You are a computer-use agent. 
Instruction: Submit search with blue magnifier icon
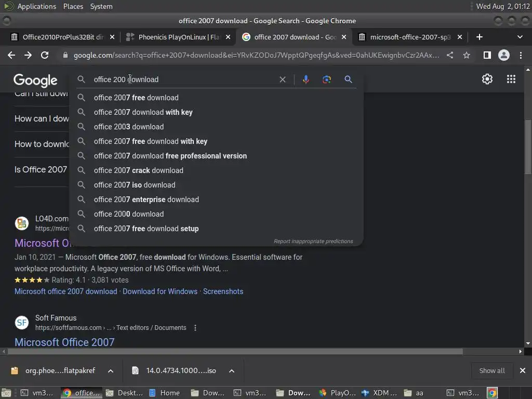tap(348, 79)
